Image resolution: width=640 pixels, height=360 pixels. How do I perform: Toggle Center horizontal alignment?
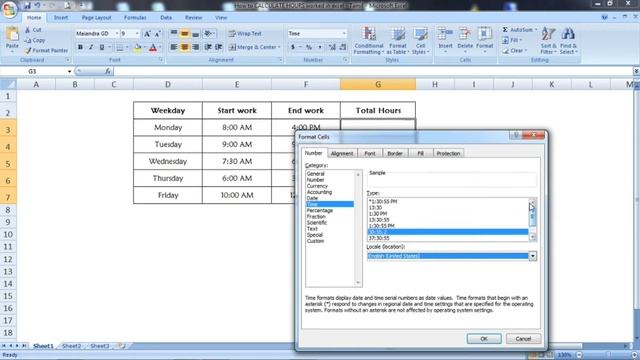[185, 47]
